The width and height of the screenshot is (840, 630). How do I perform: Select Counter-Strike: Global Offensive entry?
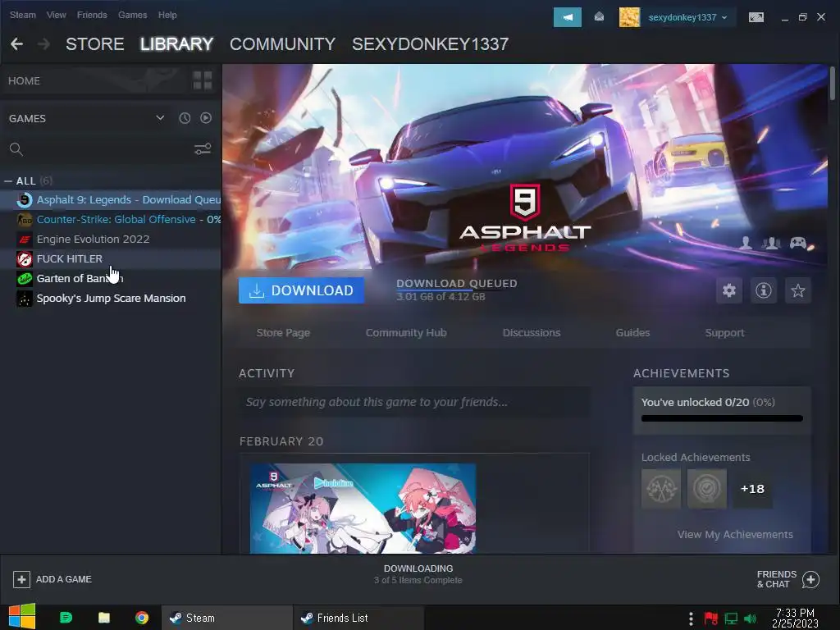(111, 220)
